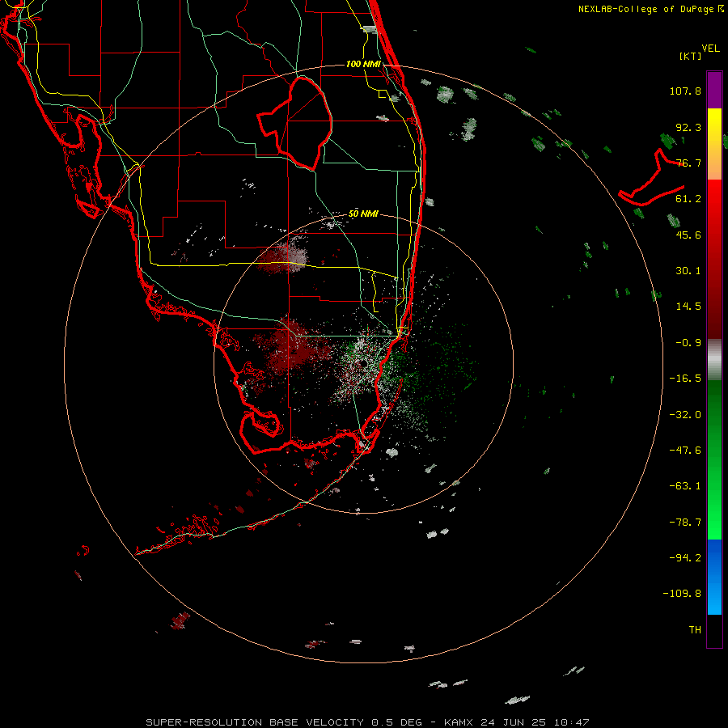This screenshot has width=728, height=728.
Task: Click the 50 NMI range ring label
Action: pos(363,214)
